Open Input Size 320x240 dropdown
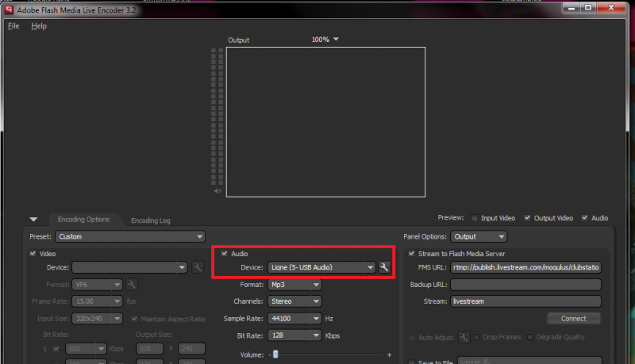Screen dimensions: 635x364 click(x=97, y=319)
